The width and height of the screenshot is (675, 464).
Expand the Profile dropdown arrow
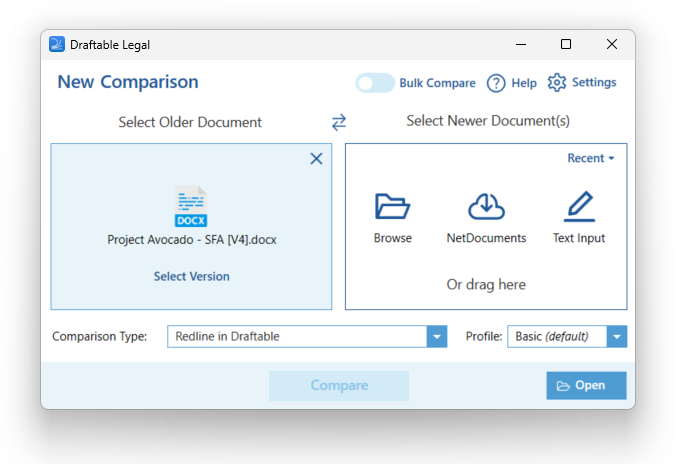(x=617, y=337)
